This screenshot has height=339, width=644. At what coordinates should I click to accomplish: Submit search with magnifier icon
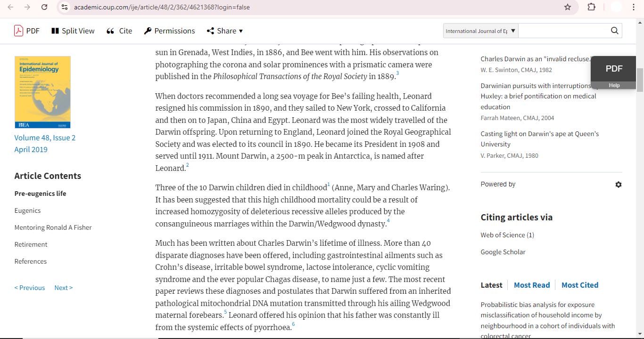(x=614, y=31)
